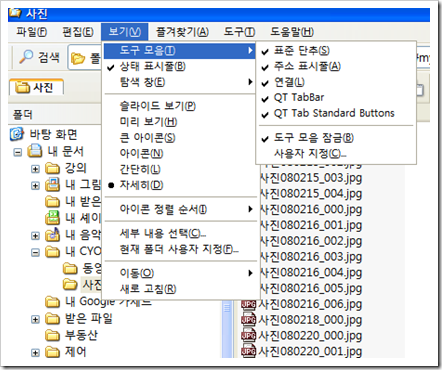Choose 아이콘(N) view
The image size is (442, 370).
180,153
